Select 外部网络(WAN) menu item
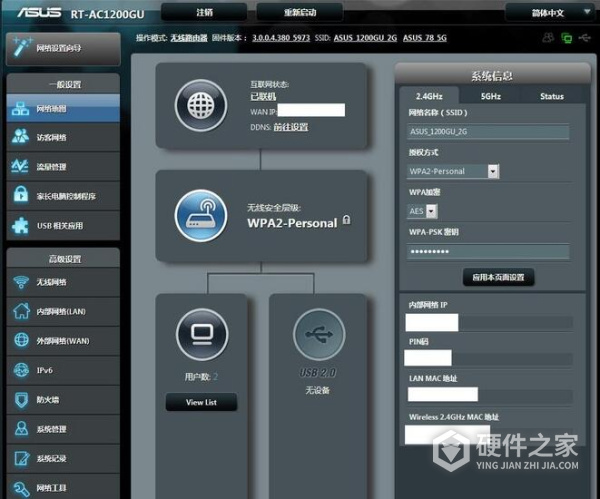The width and height of the screenshot is (600, 499). (x=63, y=341)
